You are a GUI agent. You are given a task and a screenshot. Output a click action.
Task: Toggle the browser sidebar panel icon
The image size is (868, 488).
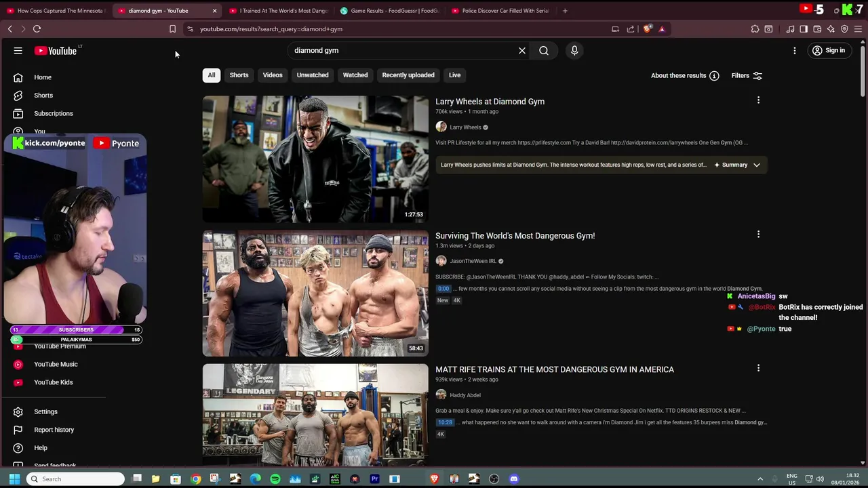804,29
